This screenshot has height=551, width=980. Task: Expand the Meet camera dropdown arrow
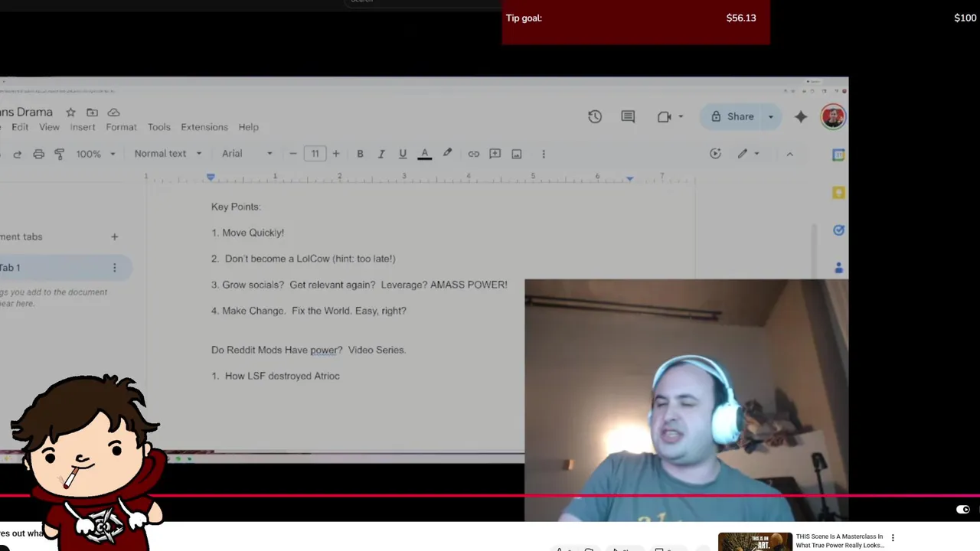click(681, 117)
